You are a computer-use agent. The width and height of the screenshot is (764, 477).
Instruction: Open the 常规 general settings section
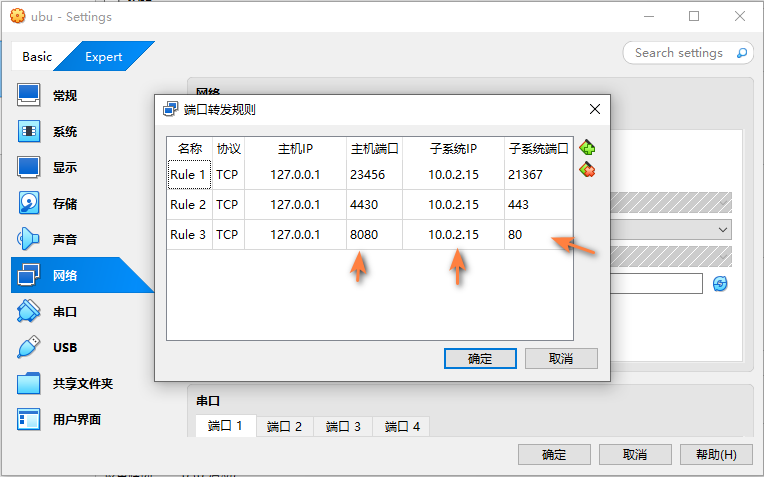pos(64,96)
